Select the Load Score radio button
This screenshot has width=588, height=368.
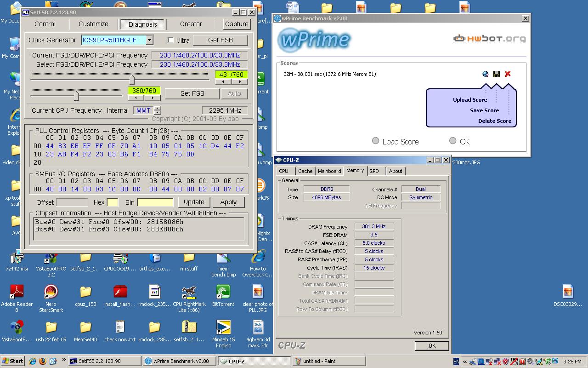(376, 141)
